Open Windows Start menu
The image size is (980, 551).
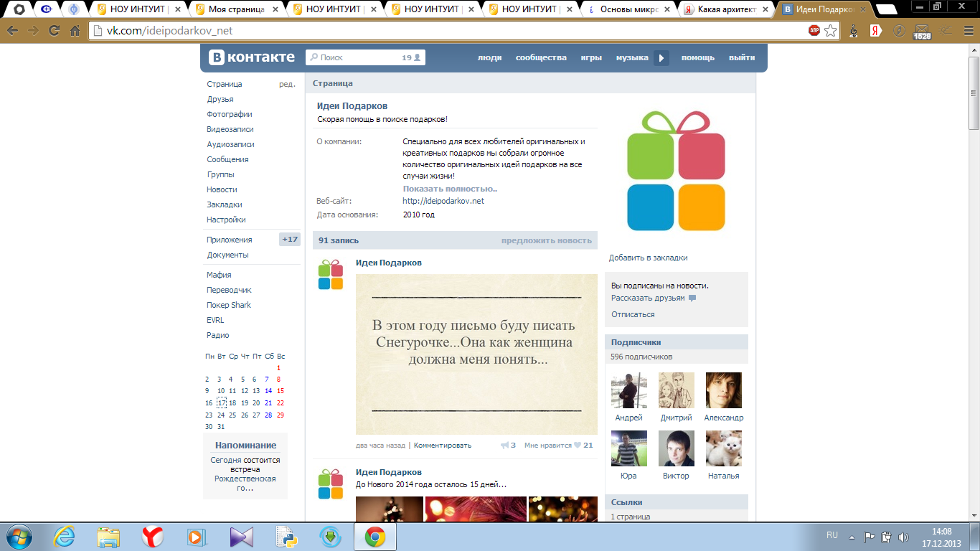click(x=19, y=537)
